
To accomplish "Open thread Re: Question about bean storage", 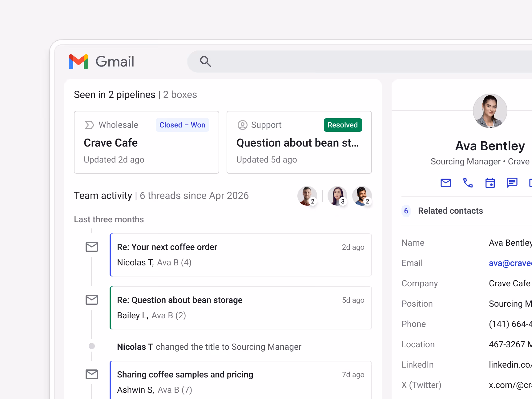I will pos(241,308).
